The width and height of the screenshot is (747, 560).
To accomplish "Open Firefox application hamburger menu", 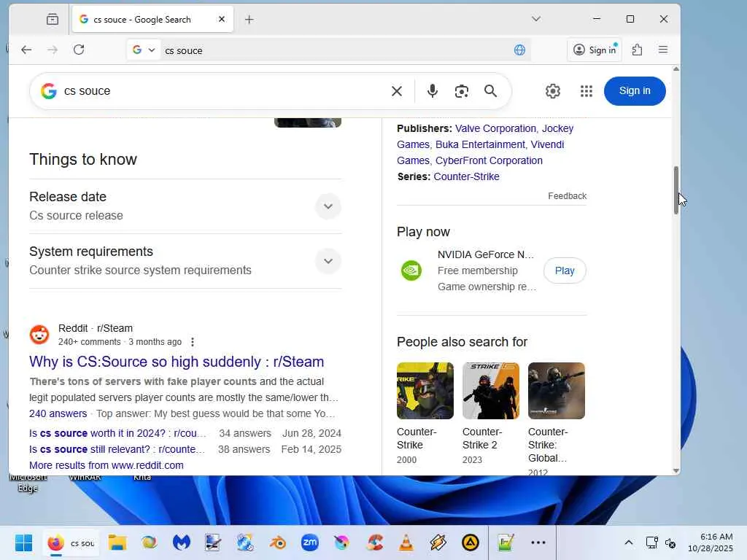I will 663,50.
